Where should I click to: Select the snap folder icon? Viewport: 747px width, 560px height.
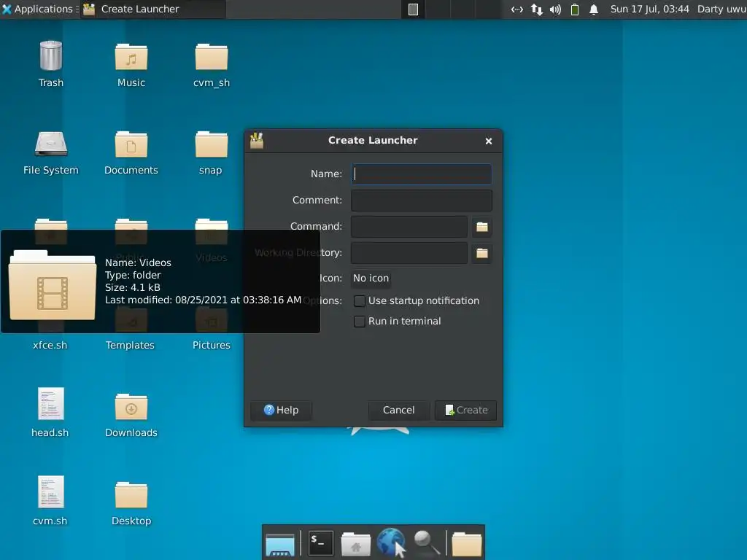pyautogui.click(x=212, y=144)
